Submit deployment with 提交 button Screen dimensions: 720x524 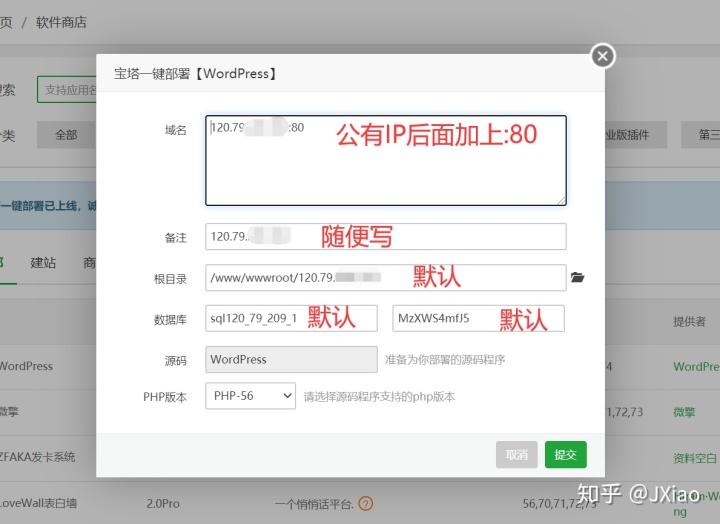click(565, 455)
